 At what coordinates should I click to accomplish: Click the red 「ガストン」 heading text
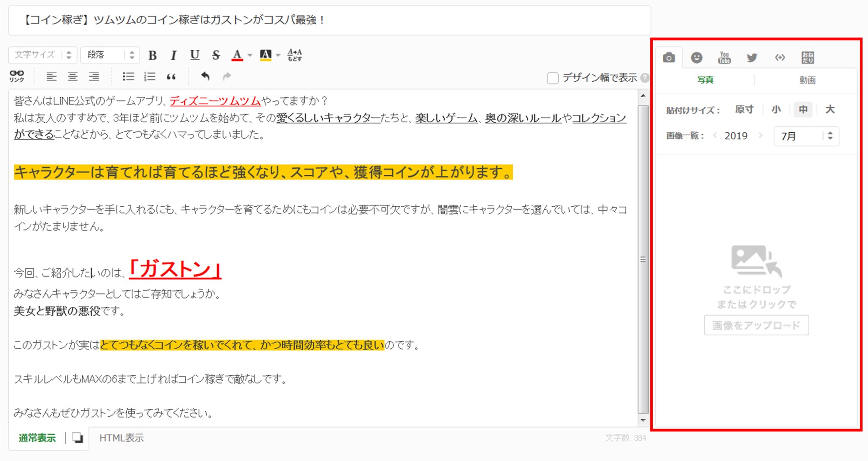(176, 269)
